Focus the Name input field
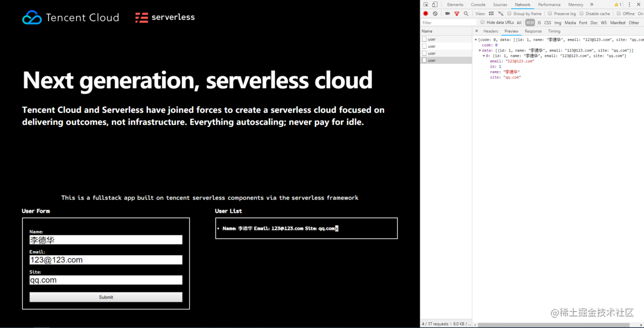This screenshot has width=644, height=328. (x=106, y=240)
